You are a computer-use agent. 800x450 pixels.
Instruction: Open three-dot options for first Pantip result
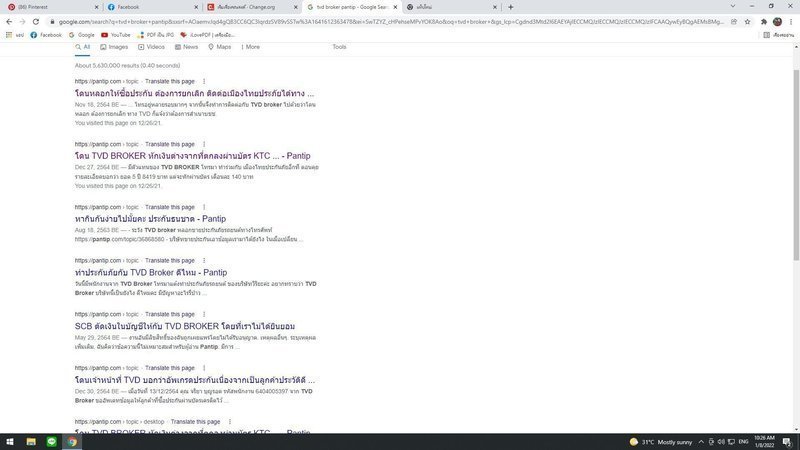(x=204, y=81)
